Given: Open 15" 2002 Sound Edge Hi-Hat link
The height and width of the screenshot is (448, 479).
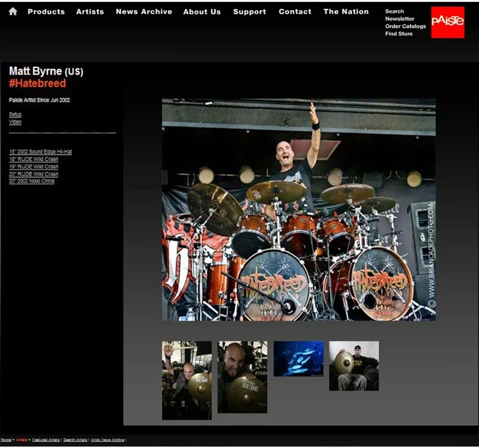Looking at the screenshot, I should (40, 152).
